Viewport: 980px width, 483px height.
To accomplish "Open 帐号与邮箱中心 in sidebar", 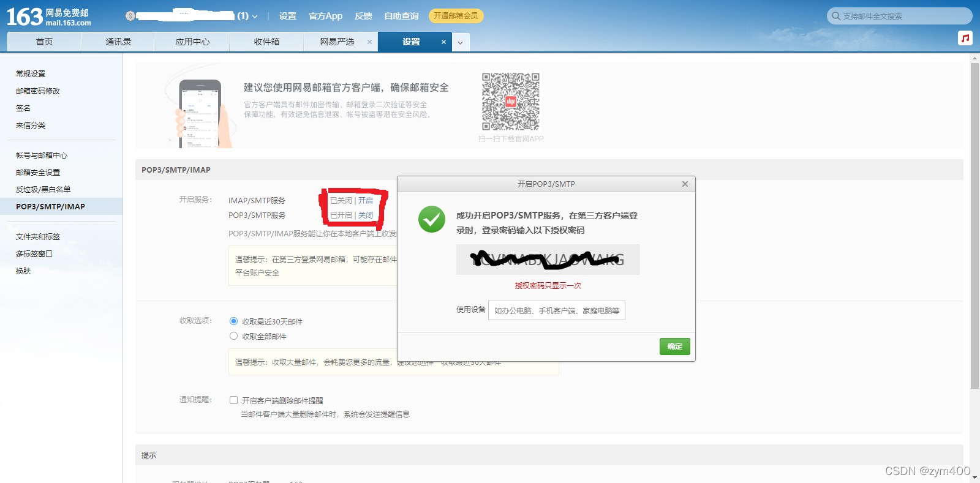I will (x=42, y=155).
